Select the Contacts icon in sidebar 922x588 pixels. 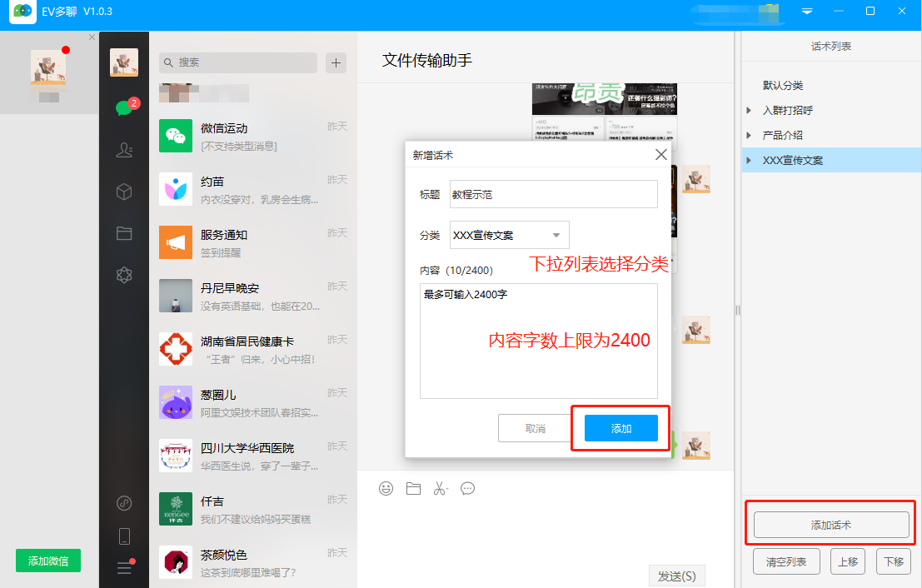[124, 150]
